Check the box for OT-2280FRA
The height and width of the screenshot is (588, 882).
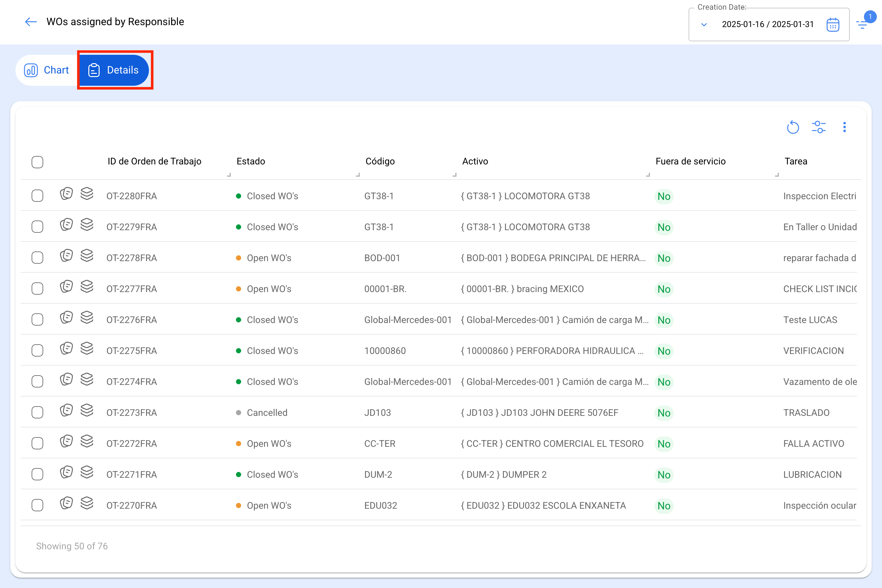pos(37,196)
